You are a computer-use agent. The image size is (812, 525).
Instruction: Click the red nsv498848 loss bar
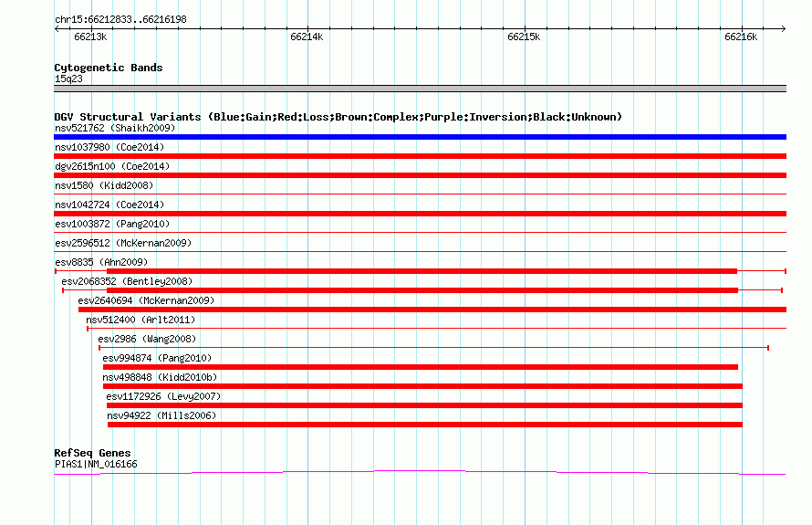(422, 386)
